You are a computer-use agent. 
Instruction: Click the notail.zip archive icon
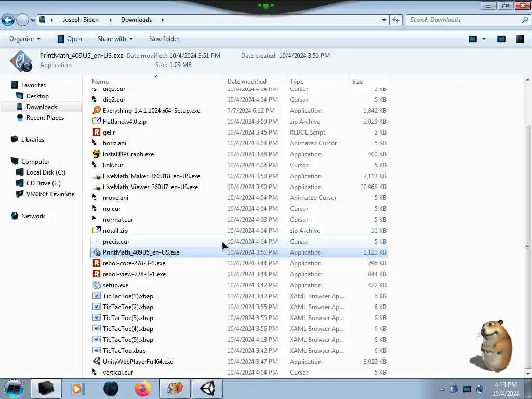tap(97, 230)
